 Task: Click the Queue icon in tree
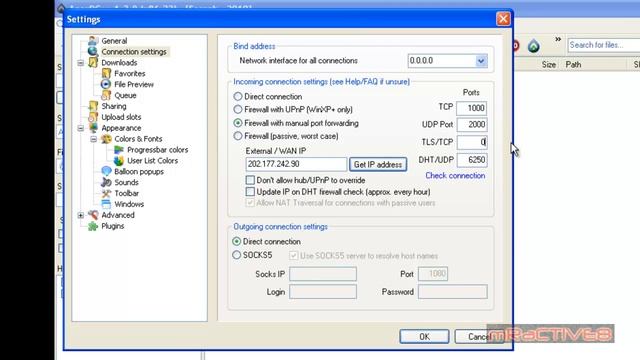(106, 95)
